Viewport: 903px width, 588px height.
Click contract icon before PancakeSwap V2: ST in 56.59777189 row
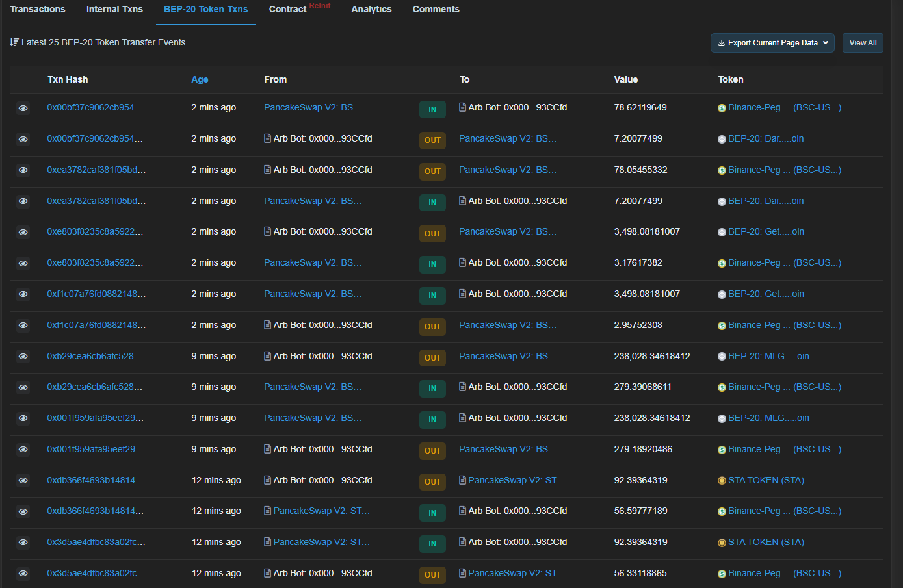point(267,511)
